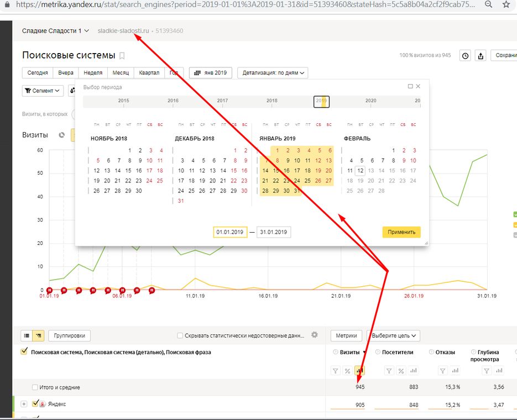
Task: Click the filter icon under Визиты column
Action: (335, 371)
